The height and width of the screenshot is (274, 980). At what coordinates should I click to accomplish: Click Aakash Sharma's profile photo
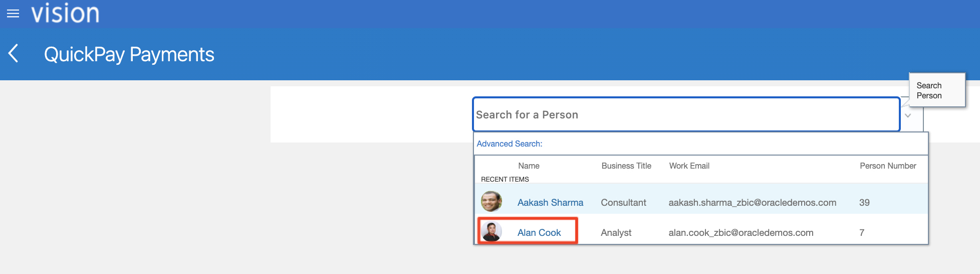click(x=491, y=202)
